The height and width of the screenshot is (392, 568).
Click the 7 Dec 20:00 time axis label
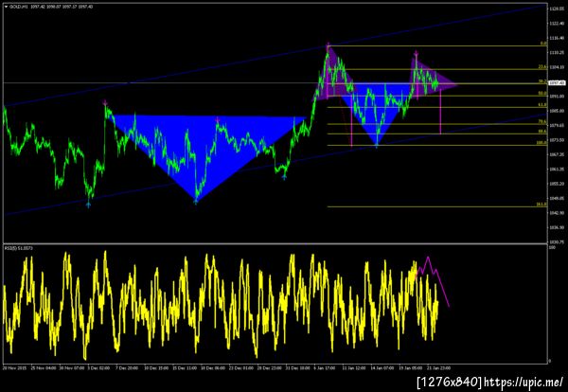click(128, 367)
